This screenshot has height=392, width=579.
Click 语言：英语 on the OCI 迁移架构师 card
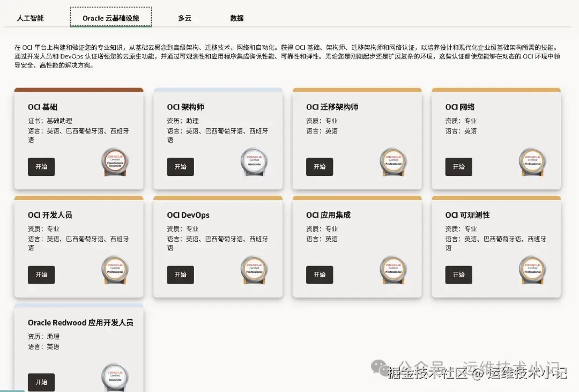tap(322, 131)
